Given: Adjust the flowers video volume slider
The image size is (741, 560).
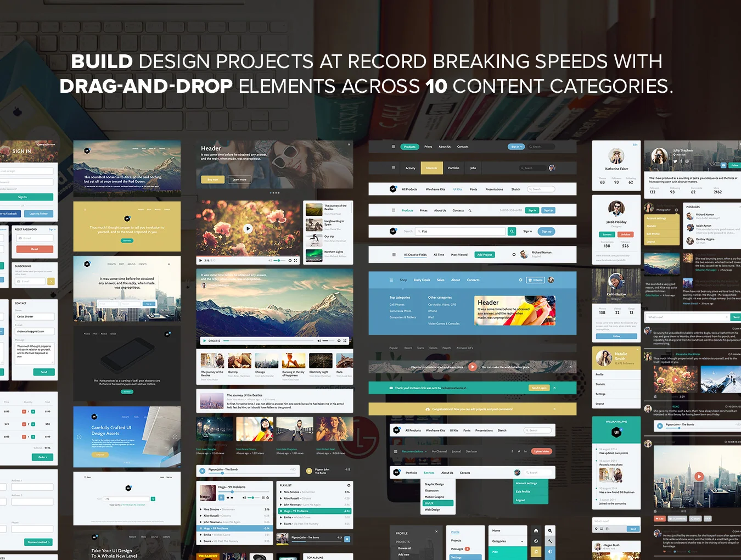Looking at the screenshot, I should pos(279,260).
